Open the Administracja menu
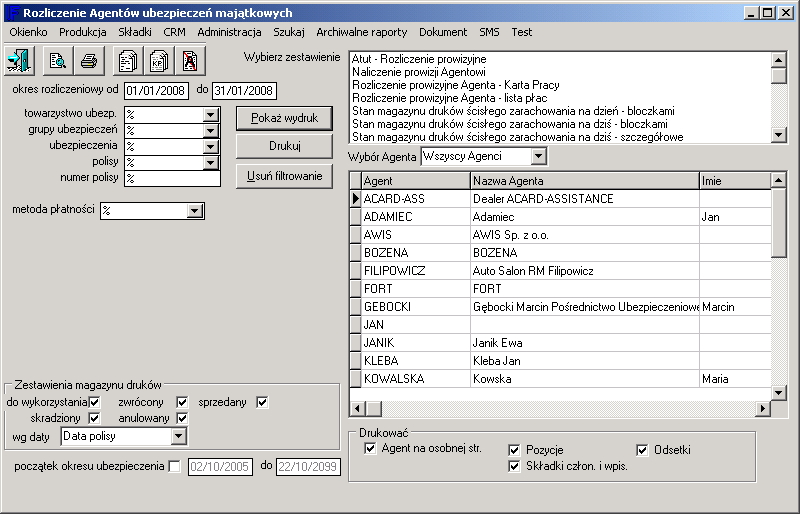The width and height of the screenshot is (800, 514). (x=229, y=32)
